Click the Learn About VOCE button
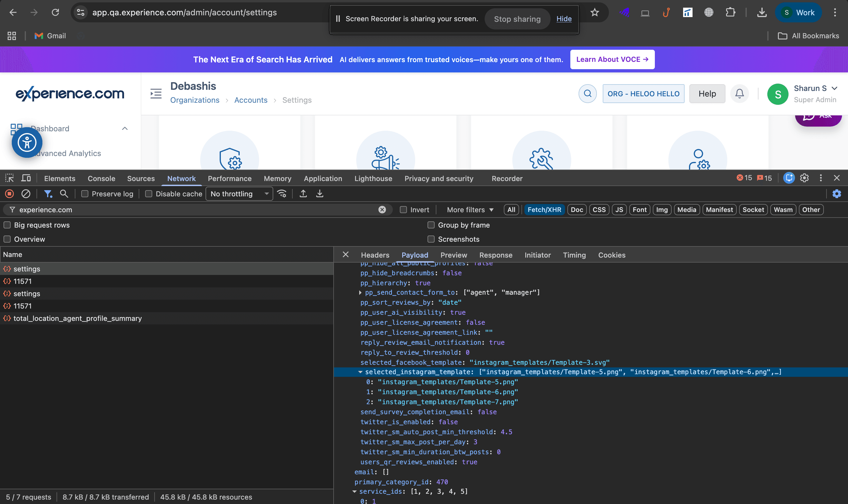This screenshot has width=848, height=504. pos(612,59)
